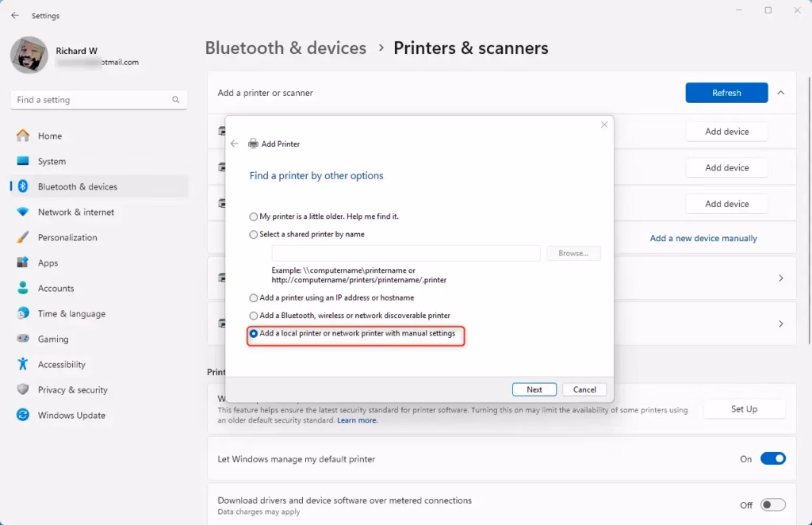Collapse the Add a printer or scanner section
This screenshot has width=812, height=525.
[x=781, y=93]
